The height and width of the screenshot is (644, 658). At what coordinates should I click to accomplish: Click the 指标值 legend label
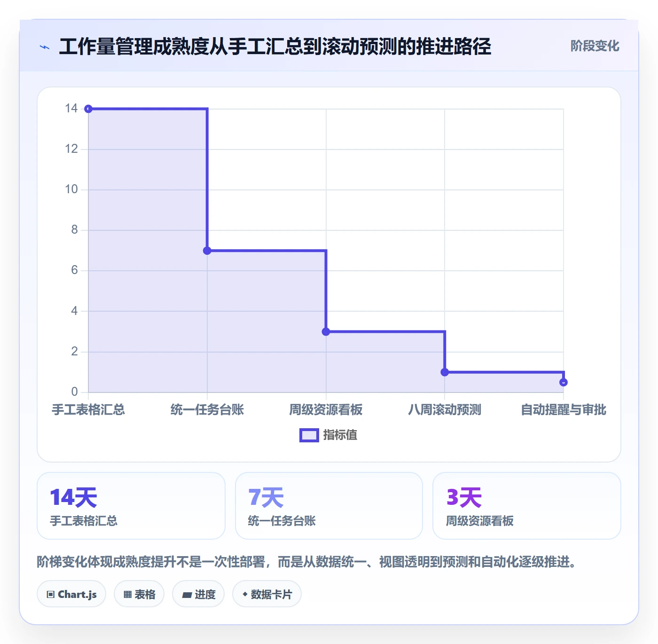340,435
